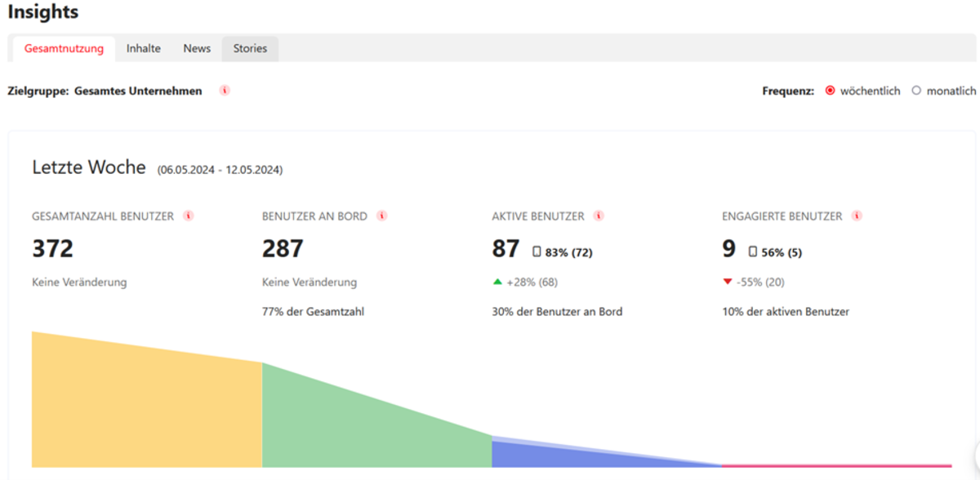This screenshot has width=980, height=480.
Task: Click the Benutzer an Bord info icon
Action: click(381, 216)
